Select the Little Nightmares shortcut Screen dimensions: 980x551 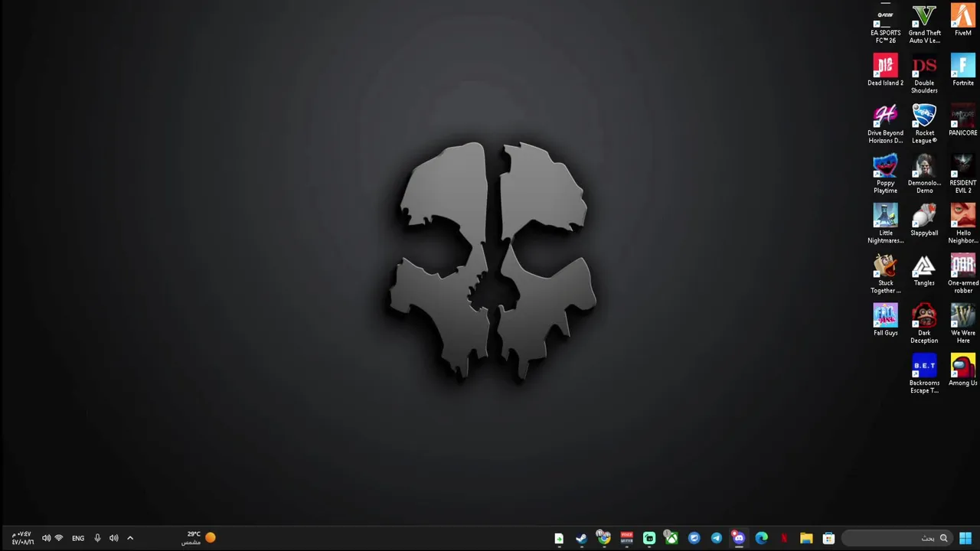pyautogui.click(x=885, y=223)
